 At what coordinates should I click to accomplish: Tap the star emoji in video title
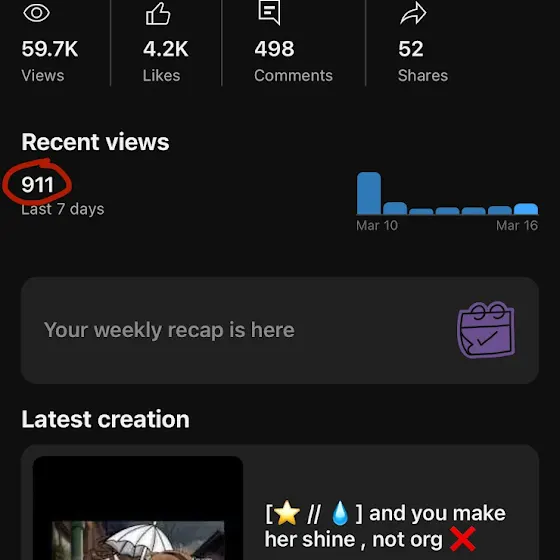(x=286, y=513)
